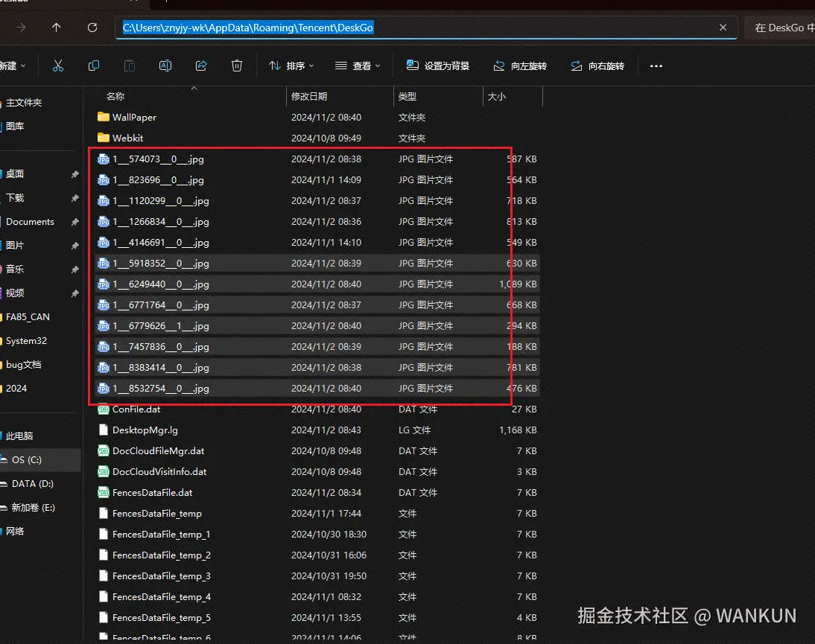Viewport: 815px width, 644px height.
Task: Select the WallPaper folder
Action: 317,118
